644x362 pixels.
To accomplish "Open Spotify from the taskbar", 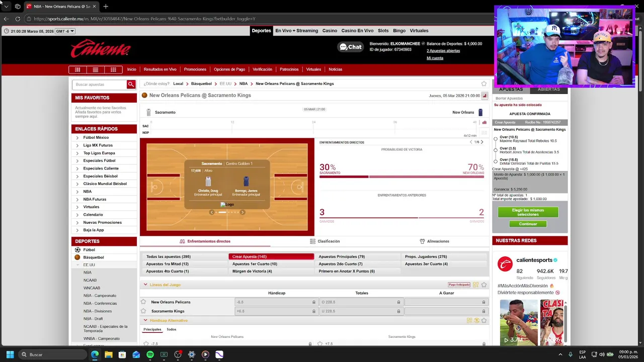I will tap(150, 354).
